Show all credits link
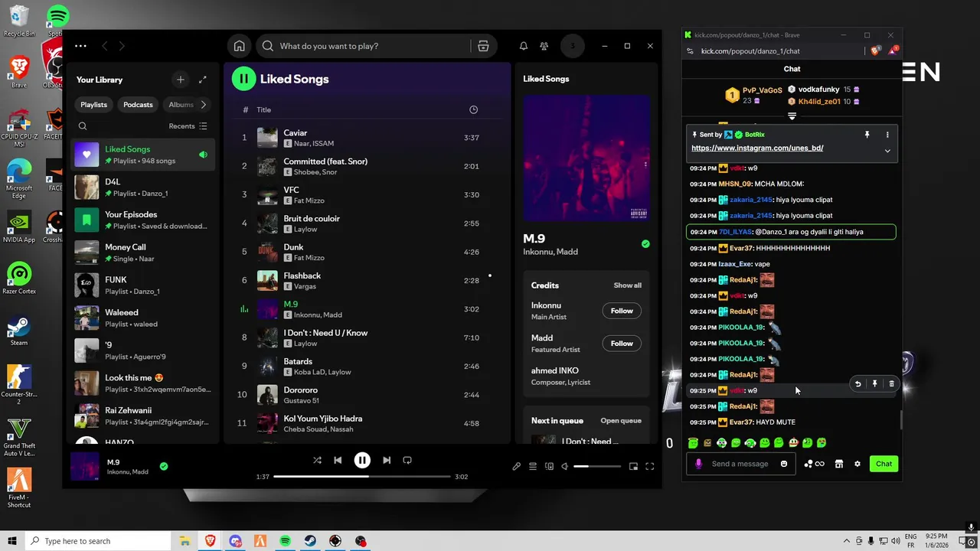Screen dimensions: 980x551 [627, 285]
